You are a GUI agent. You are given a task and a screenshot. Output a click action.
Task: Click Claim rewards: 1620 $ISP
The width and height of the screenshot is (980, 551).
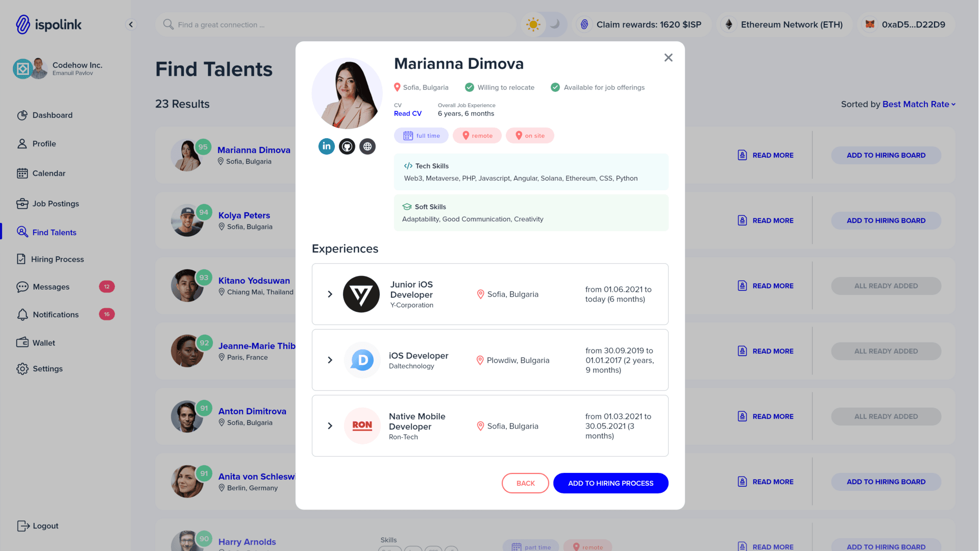[642, 24]
